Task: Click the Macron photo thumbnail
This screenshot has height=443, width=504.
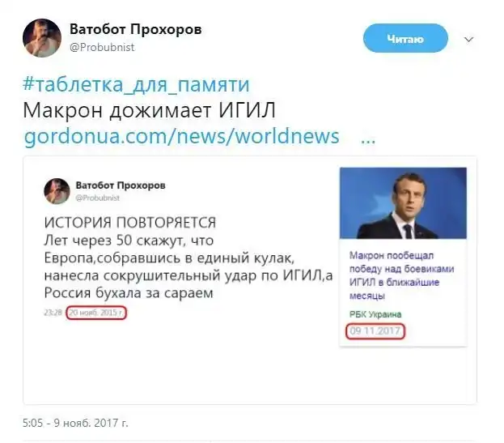Action: point(403,203)
